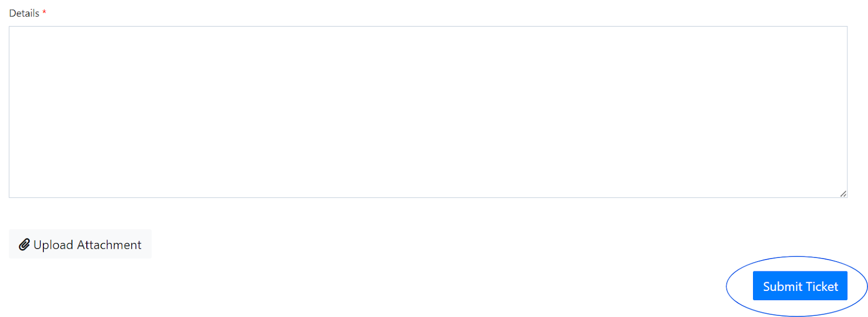This screenshot has width=868, height=317.
Task: Click the empty Details input area
Action: click(427, 112)
